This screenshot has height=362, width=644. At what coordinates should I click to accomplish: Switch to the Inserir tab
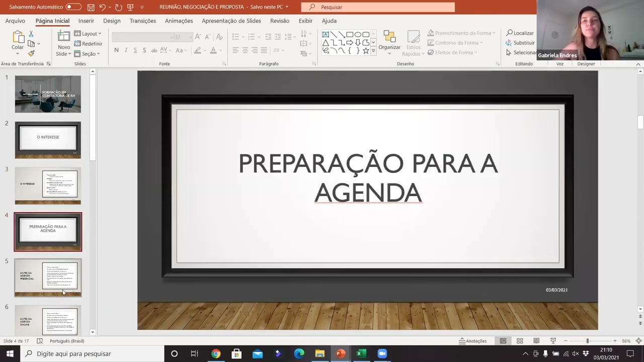point(86,21)
